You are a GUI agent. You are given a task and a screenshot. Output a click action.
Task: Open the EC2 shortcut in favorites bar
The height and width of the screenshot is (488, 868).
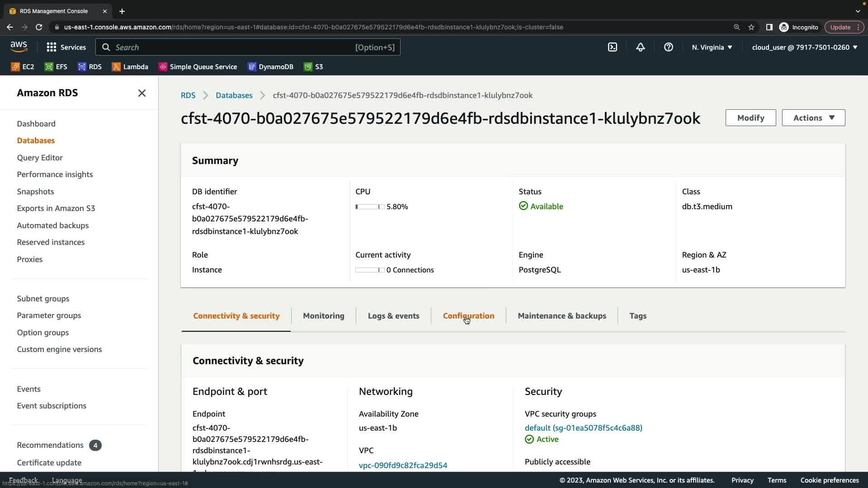point(23,67)
